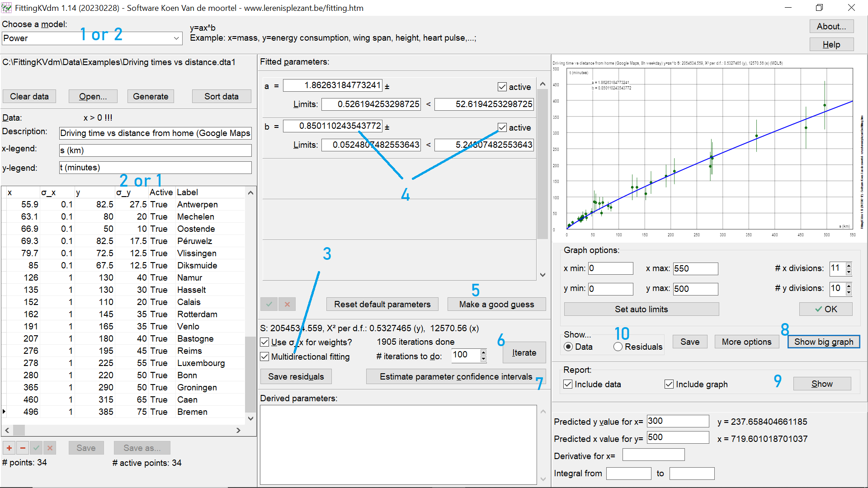
Task: Select the Luxembourg row label
Action: [x=201, y=363]
